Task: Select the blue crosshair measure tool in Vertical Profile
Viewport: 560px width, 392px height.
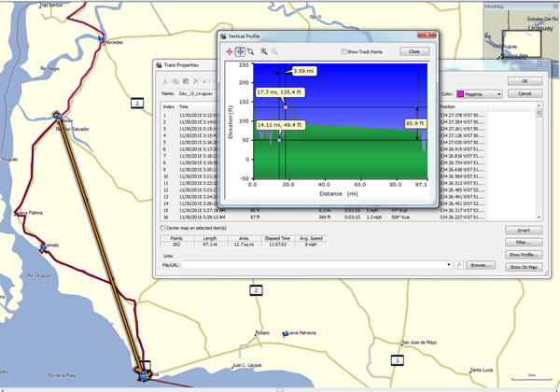Action: click(241, 51)
